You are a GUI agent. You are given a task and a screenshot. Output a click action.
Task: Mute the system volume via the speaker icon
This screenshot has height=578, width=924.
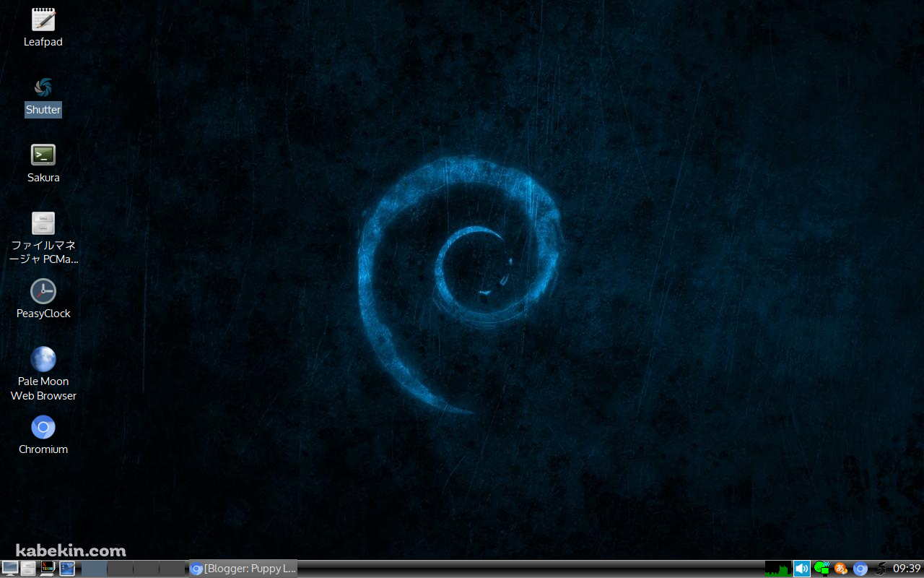(x=801, y=569)
